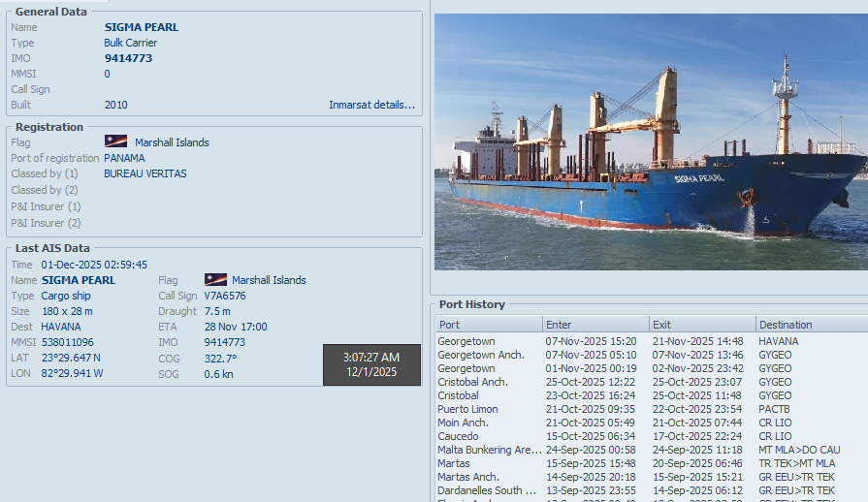Select the Martas Anch. port history row
This screenshot has height=502, width=868.
tap(652, 477)
